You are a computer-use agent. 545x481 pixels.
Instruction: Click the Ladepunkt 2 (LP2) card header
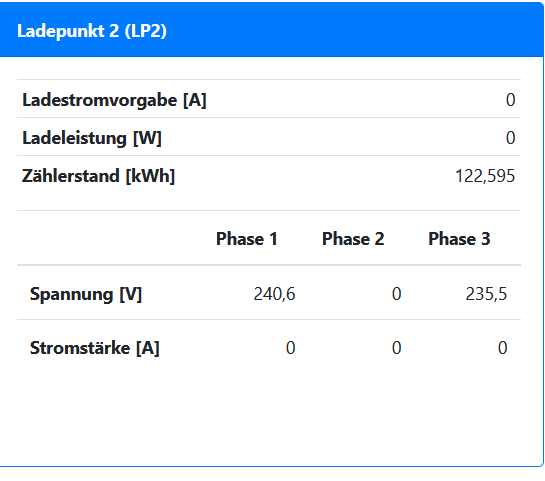[x=272, y=30]
